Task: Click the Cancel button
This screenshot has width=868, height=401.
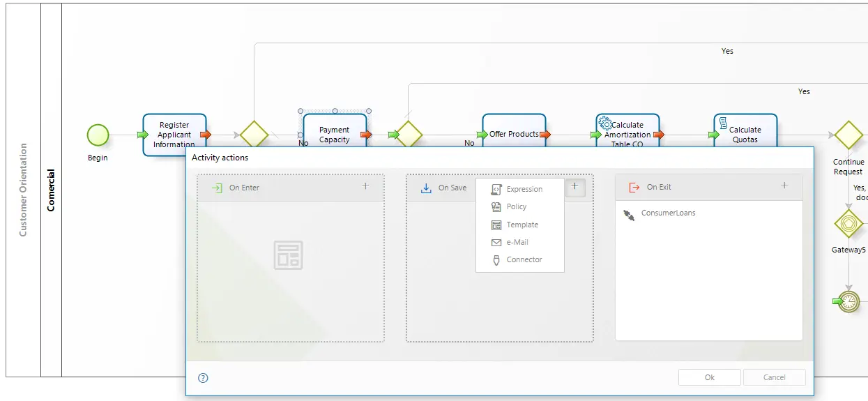Action: [774, 377]
